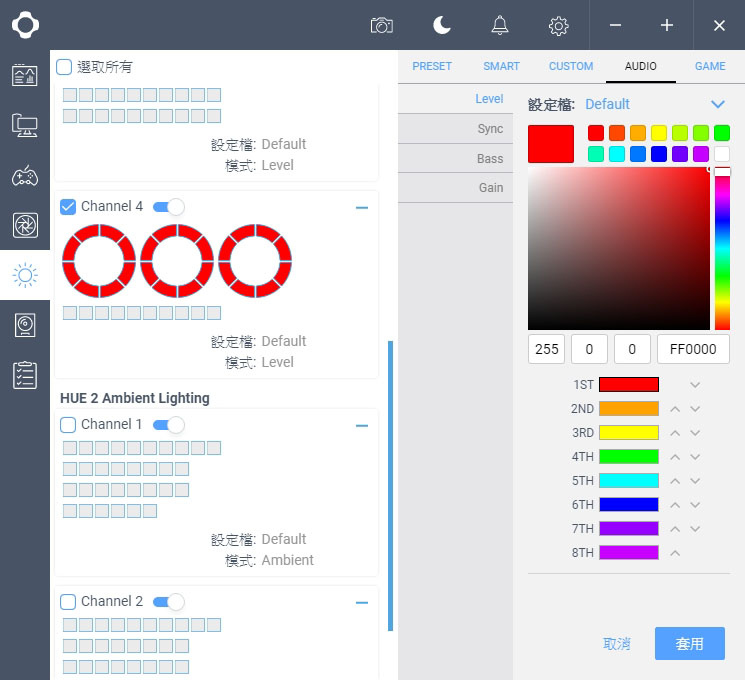Switch to the GAME tab

(710, 66)
